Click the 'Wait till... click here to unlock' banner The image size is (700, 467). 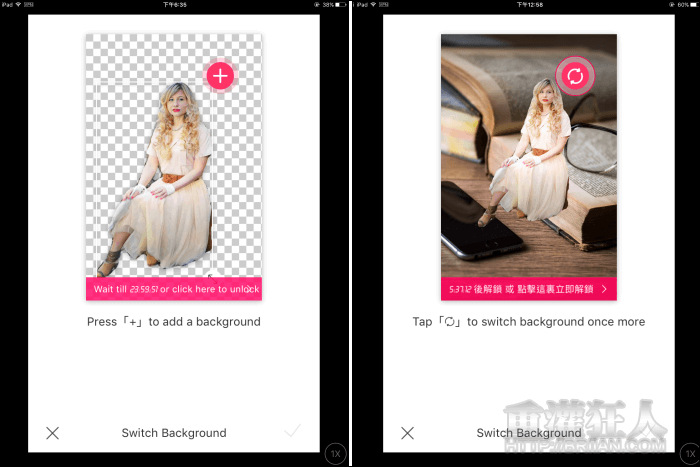[x=173, y=289]
